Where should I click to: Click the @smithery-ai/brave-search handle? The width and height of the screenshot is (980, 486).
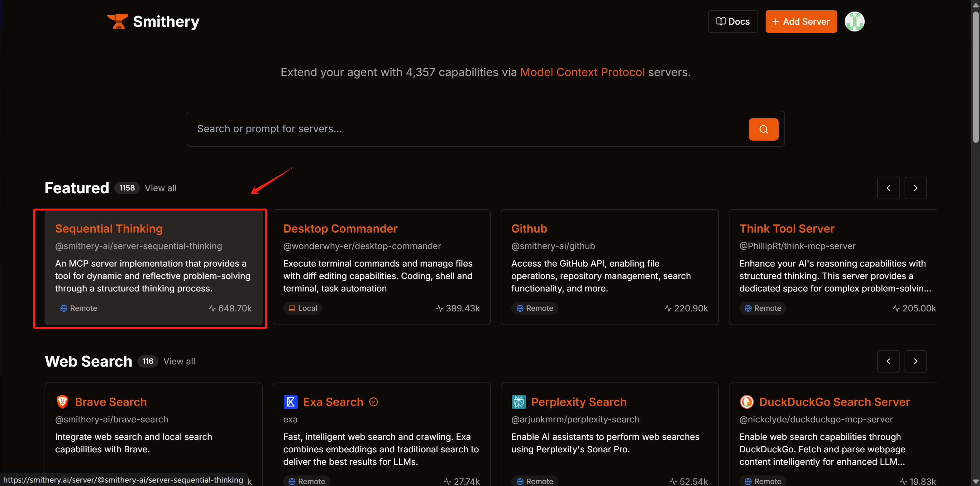112,419
